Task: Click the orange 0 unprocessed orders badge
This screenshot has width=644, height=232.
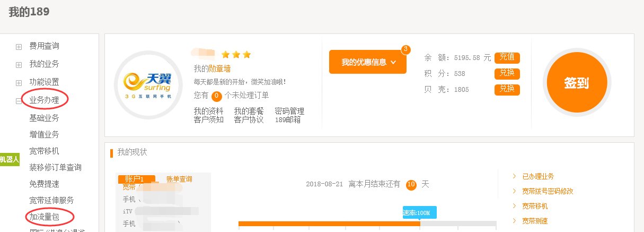Action: pyautogui.click(x=216, y=96)
